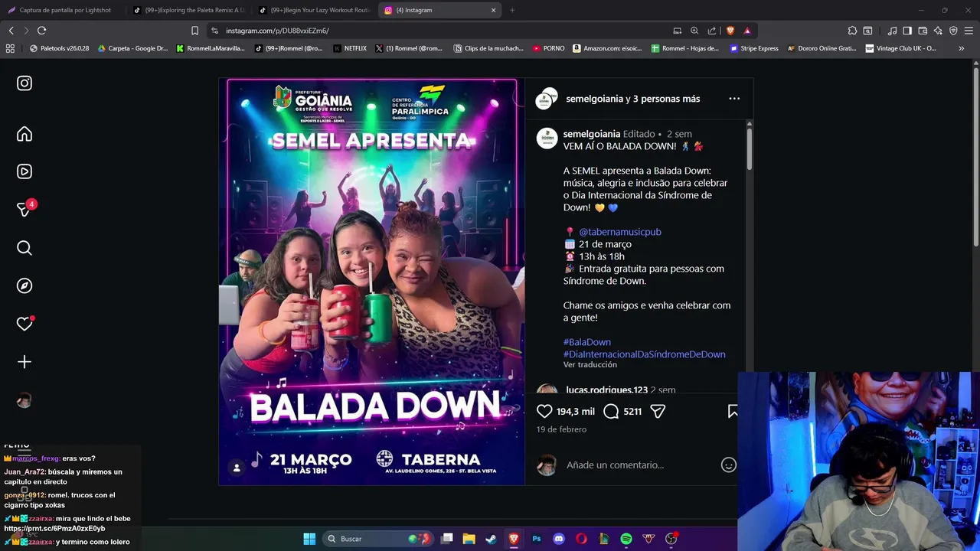Image resolution: width=980 pixels, height=551 pixels.
Task: Create a new post with plus icon
Action: (24, 362)
